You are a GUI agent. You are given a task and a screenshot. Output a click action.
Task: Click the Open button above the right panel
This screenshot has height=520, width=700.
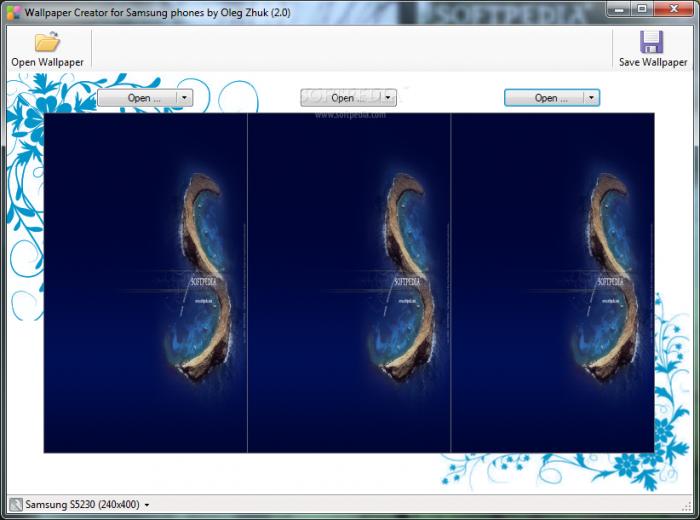pyautogui.click(x=545, y=98)
